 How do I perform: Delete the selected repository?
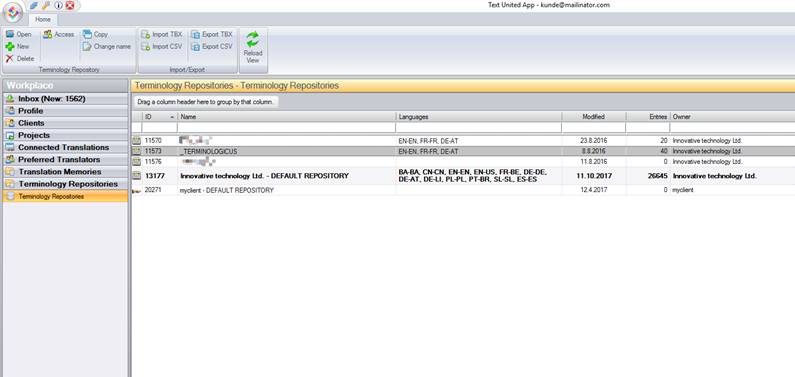[x=20, y=58]
